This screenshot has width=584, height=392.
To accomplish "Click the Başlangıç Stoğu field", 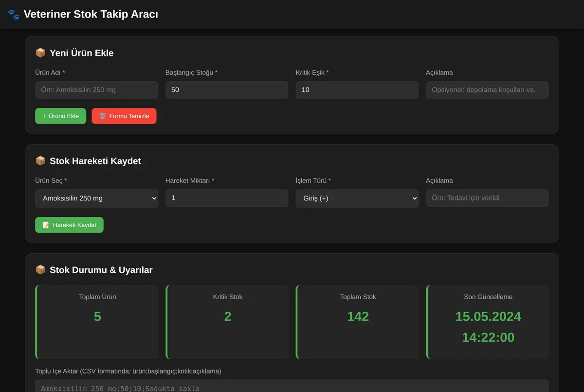I will coord(227,90).
